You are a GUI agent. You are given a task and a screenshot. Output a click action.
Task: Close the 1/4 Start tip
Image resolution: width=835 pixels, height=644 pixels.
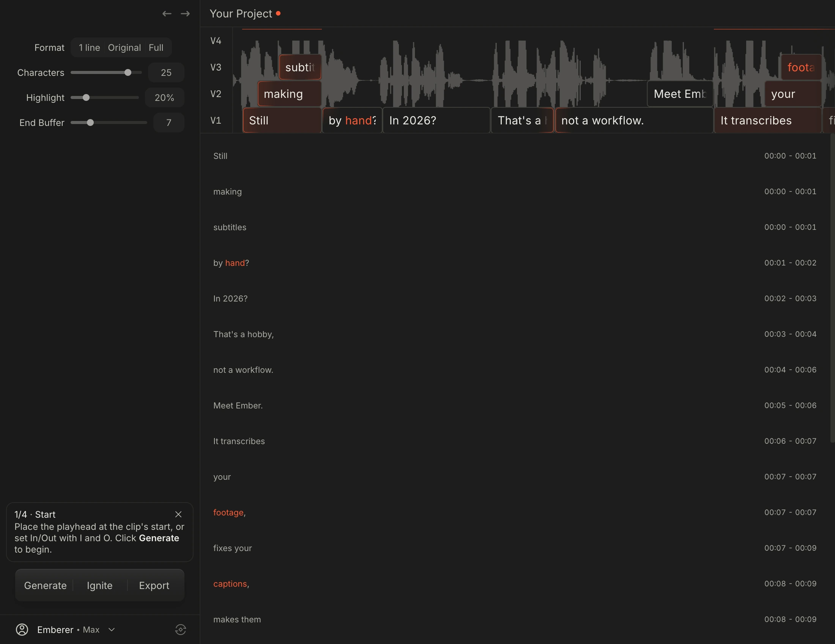(x=178, y=514)
